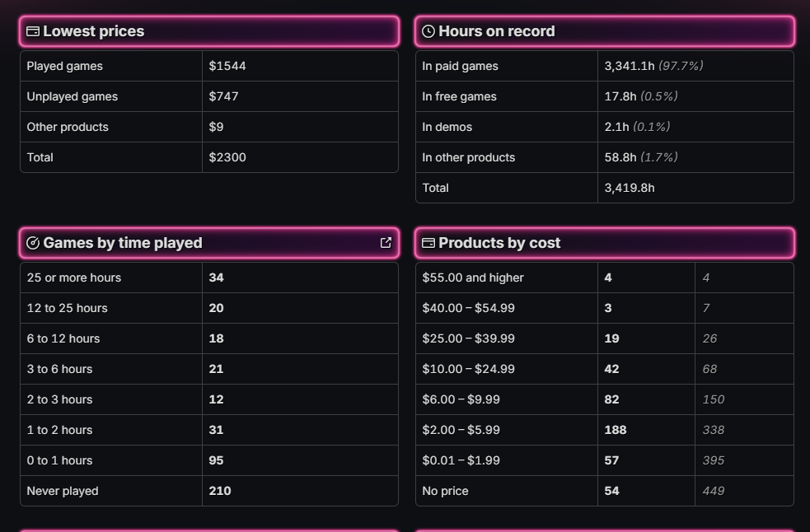Click the gauge icon beside Games by time played
Screen dimensions: 810x532
pyautogui.click(x=32, y=243)
